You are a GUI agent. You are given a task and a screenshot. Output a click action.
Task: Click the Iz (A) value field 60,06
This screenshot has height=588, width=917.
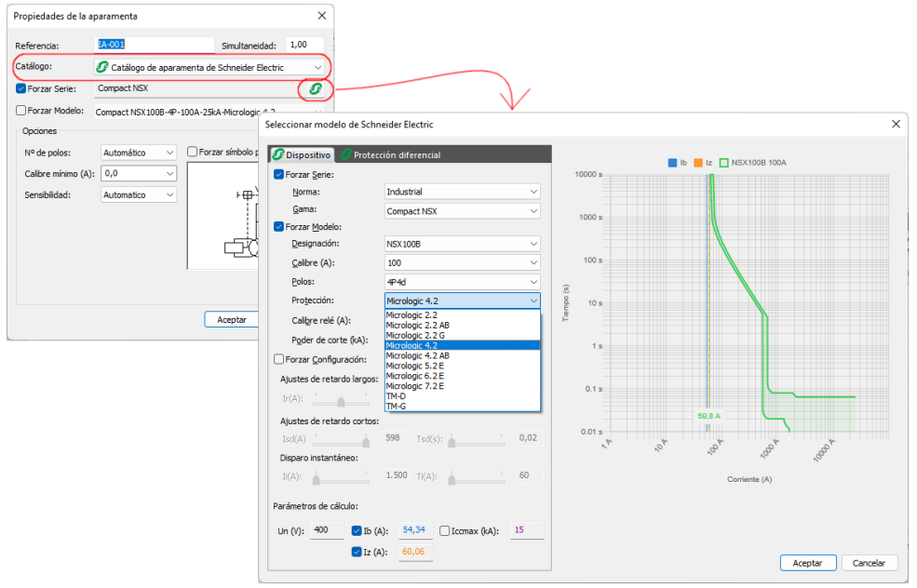tap(415, 552)
